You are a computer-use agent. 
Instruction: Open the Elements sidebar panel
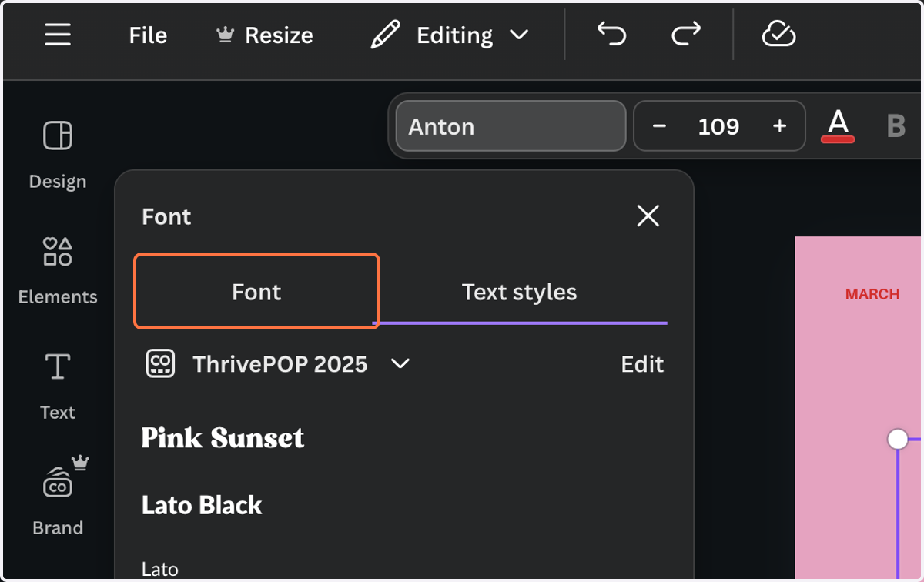[58, 270]
